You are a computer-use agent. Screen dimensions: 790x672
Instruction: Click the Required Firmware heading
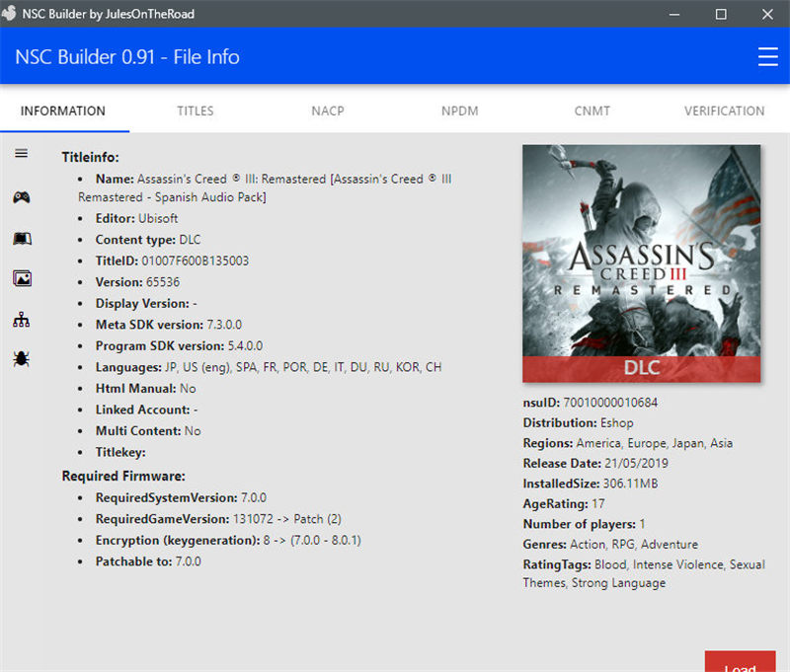123,476
